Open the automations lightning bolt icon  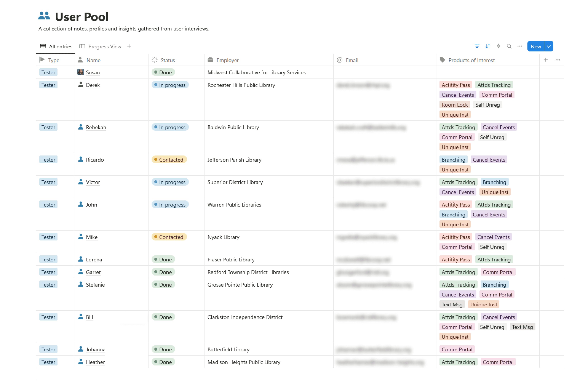pyautogui.click(x=498, y=46)
